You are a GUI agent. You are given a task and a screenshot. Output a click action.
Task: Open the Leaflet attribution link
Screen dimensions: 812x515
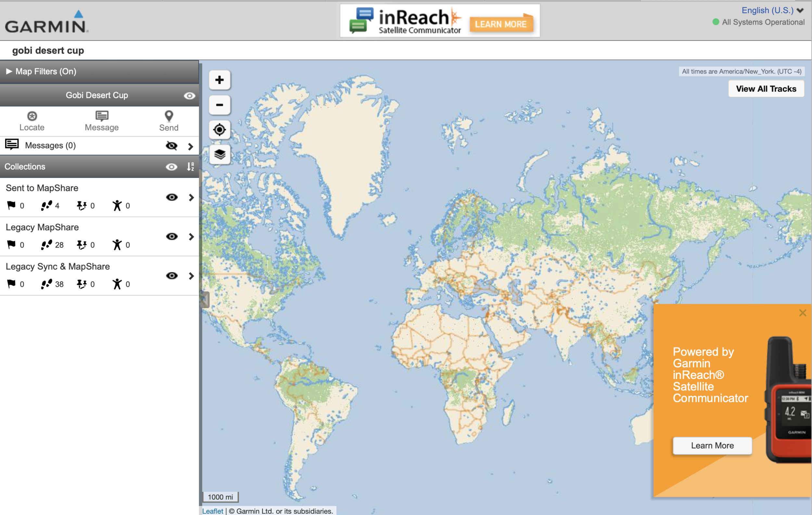tap(212, 511)
